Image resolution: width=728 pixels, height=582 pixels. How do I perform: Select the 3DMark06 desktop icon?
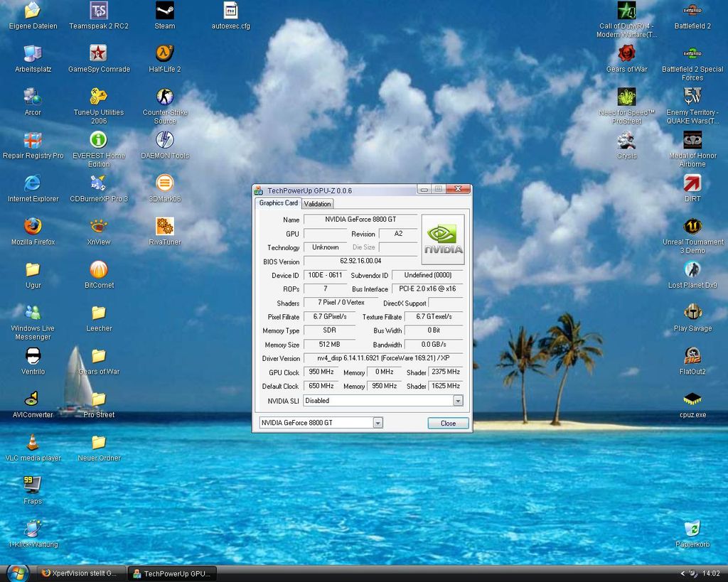pyautogui.click(x=165, y=183)
